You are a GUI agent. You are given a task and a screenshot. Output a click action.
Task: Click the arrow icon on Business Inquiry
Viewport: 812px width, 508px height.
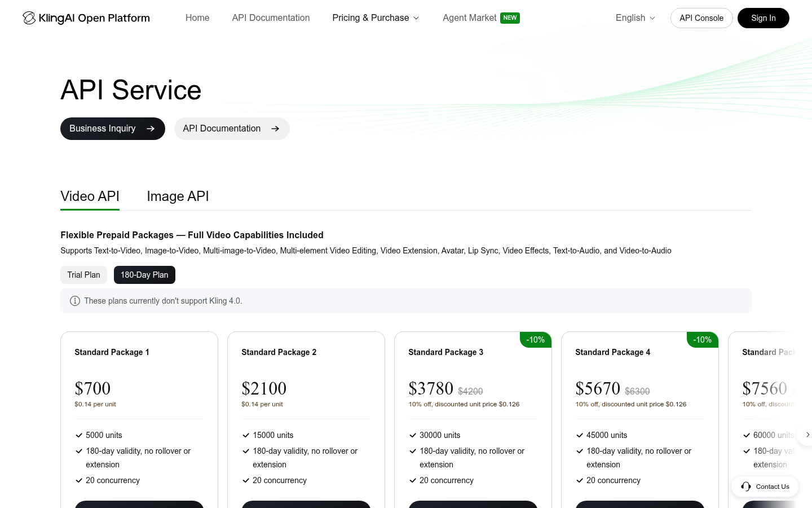coord(151,129)
